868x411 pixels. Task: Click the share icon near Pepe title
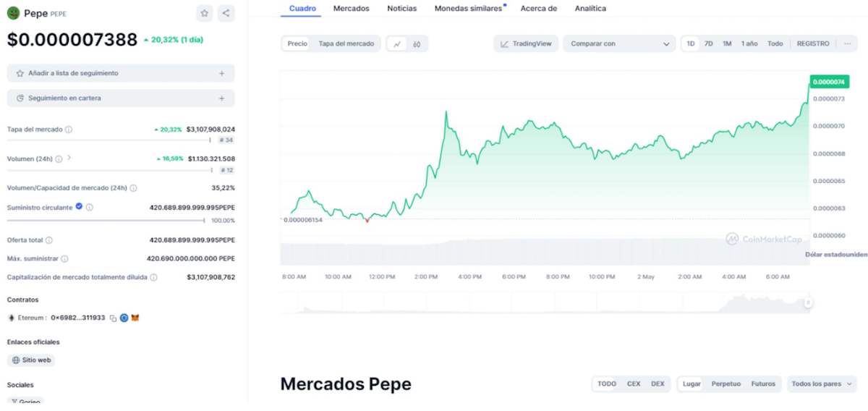pyautogui.click(x=226, y=13)
